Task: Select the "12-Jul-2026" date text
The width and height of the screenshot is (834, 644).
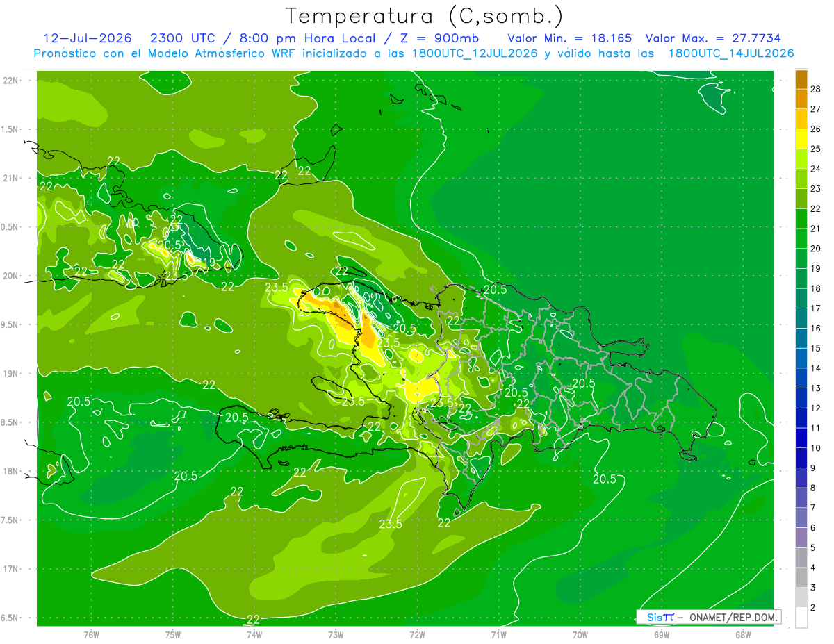Action: [88, 38]
